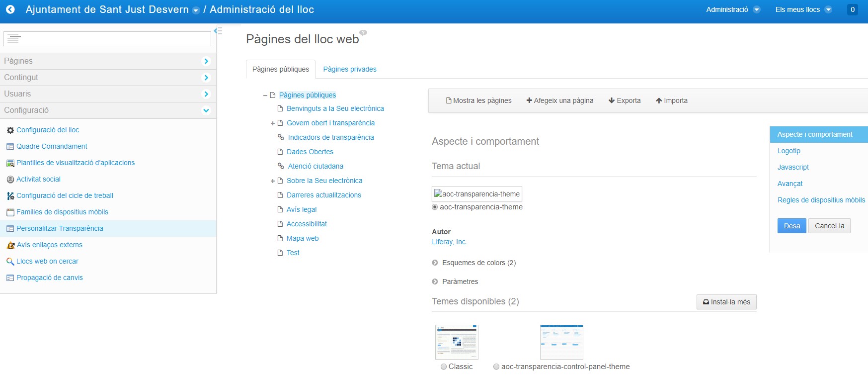
Task: Expand Sobre la Seu electrònica tree node
Action: tap(273, 181)
